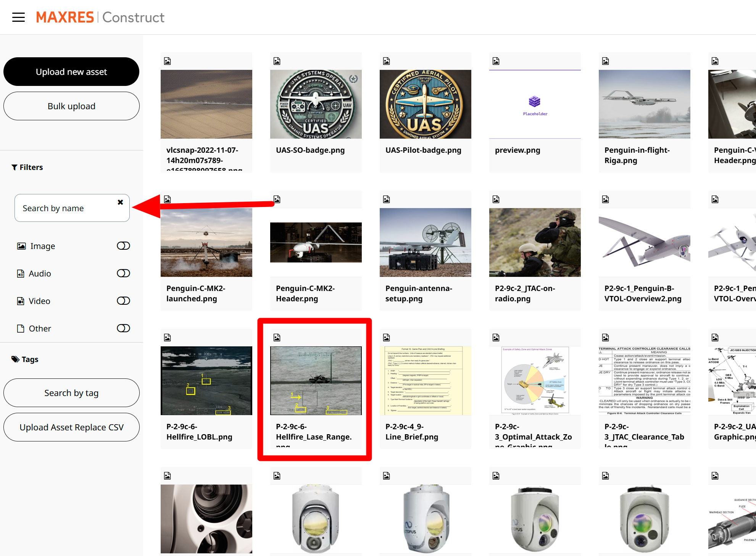Click the Audio file-type icon in filters
This screenshot has height=556, width=756.
point(20,273)
